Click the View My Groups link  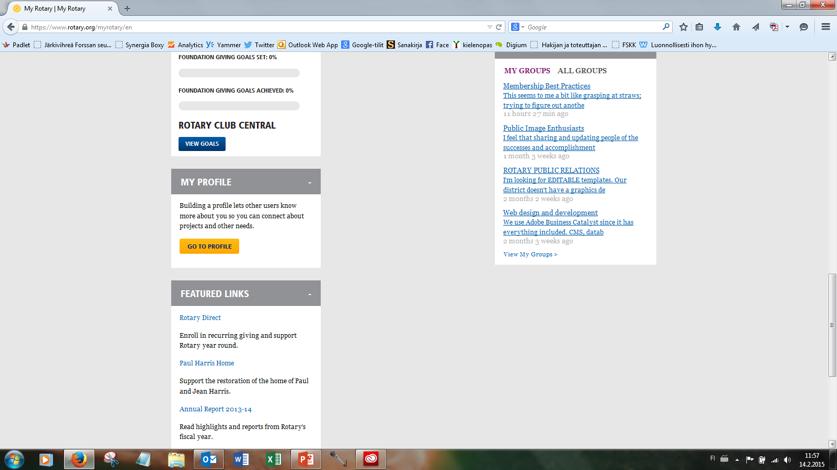tap(530, 254)
